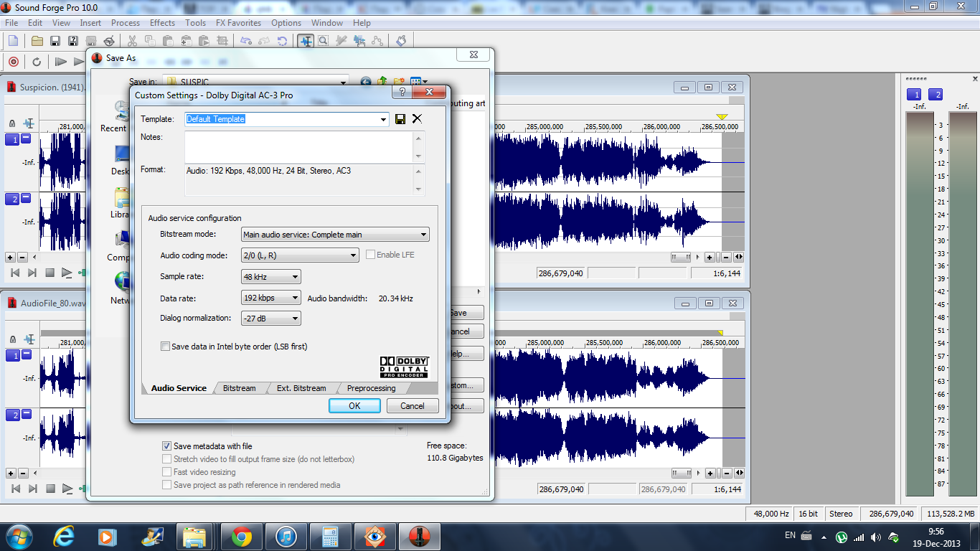Click the Loop Playback transport icon
The height and width of the screenshot is (551, 980).
pyautogui.click(x=37, y=62)
